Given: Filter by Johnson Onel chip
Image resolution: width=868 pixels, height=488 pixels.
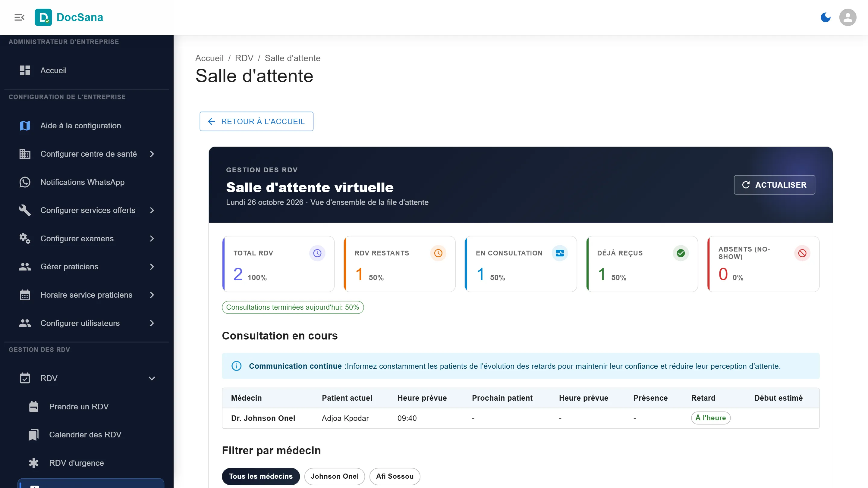Looking at the screenshot, I should [x=335, y=476].
